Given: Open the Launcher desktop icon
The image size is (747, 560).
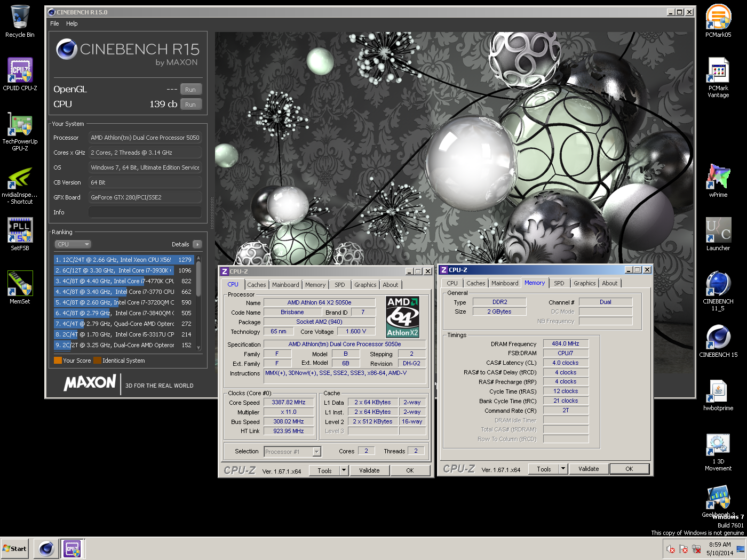Looking at the screenshot, I should (x=718, y=235).
